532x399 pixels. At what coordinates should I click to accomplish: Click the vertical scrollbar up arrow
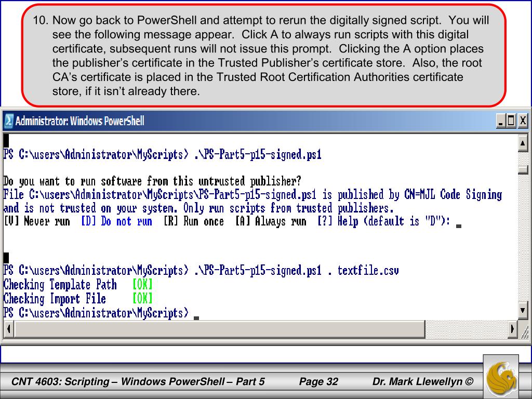coord(523,144)
